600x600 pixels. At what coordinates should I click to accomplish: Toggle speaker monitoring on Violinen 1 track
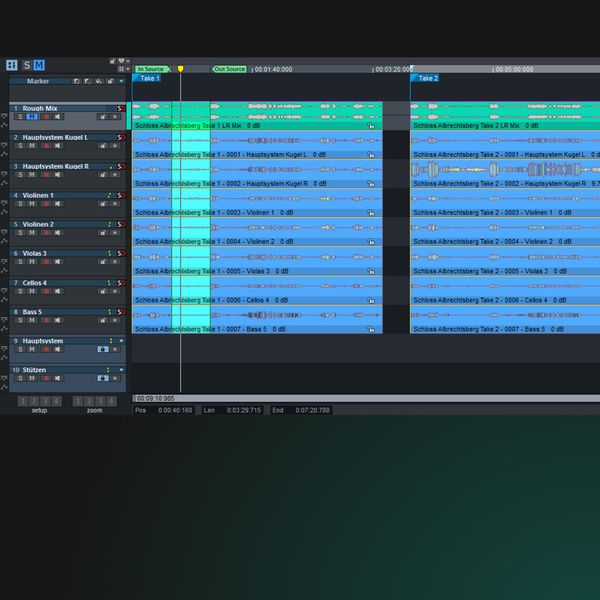57,204
